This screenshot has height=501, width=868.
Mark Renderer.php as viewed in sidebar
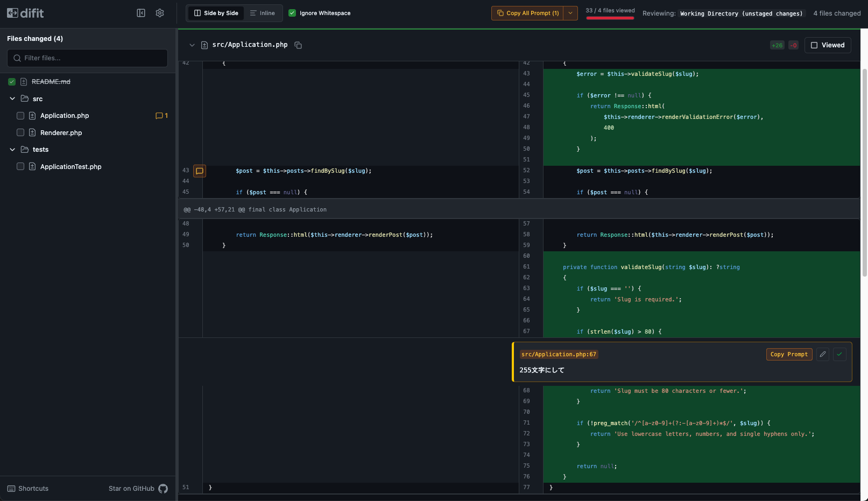click(x=20, y=132)
